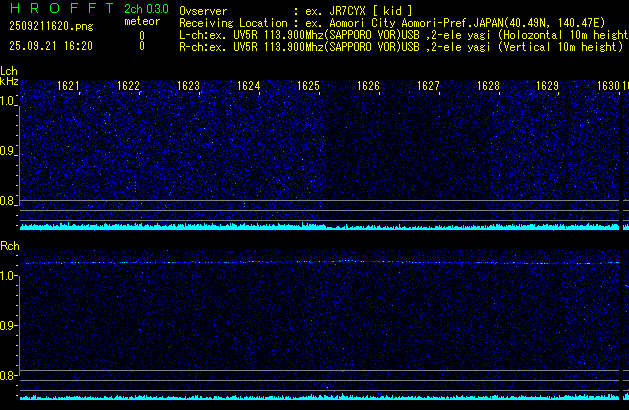
Task: Select the 1625 time marker
Action: click(x=308, y=86)
